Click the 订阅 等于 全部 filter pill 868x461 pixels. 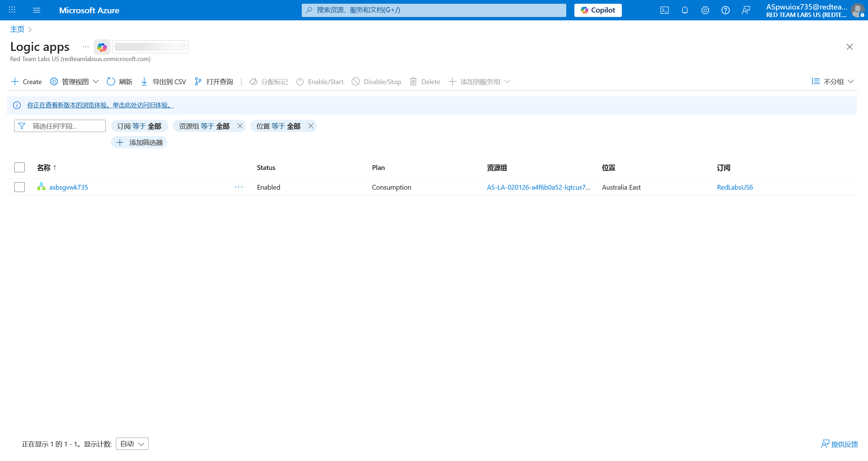tap(139, 126)
